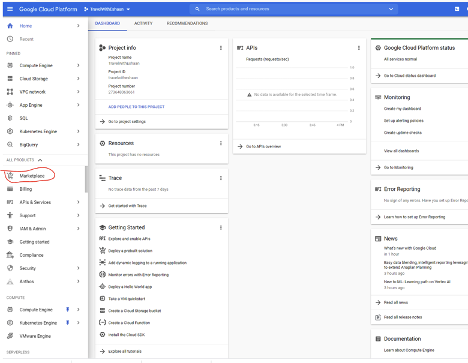The image size is (468, 363).
Task: Expand APIs & Services submenu chevron
Action: 78,202
